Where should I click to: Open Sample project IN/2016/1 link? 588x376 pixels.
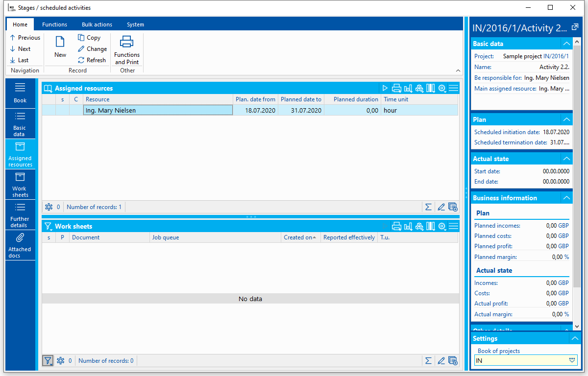coord(556,56)
